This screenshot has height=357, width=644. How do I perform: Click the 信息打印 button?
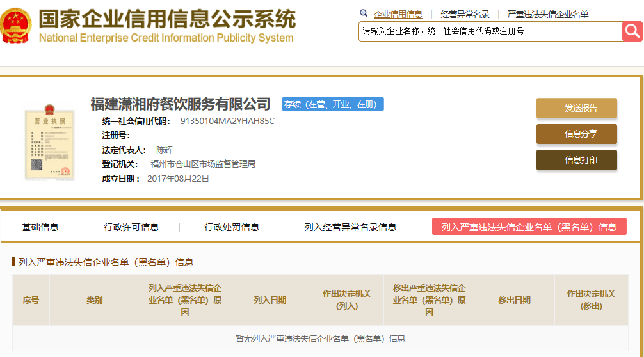(x=577, y=159)
